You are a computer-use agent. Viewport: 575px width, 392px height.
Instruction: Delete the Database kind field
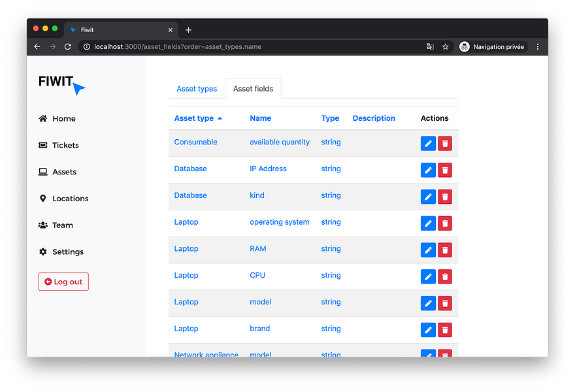[445, 197]
